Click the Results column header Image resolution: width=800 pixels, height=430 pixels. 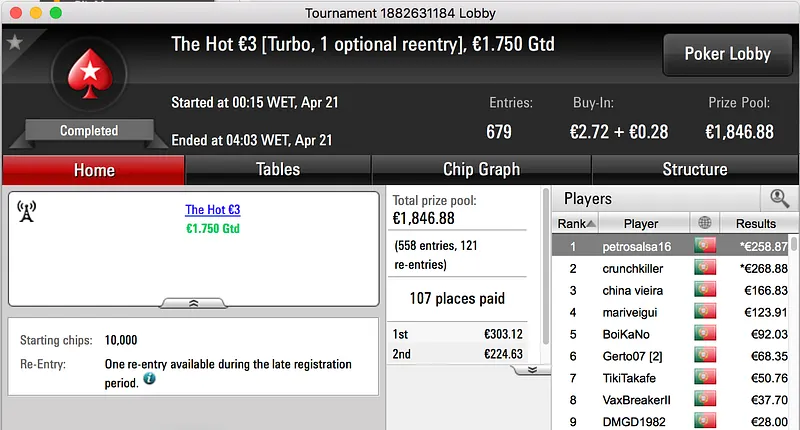(755, 223)
